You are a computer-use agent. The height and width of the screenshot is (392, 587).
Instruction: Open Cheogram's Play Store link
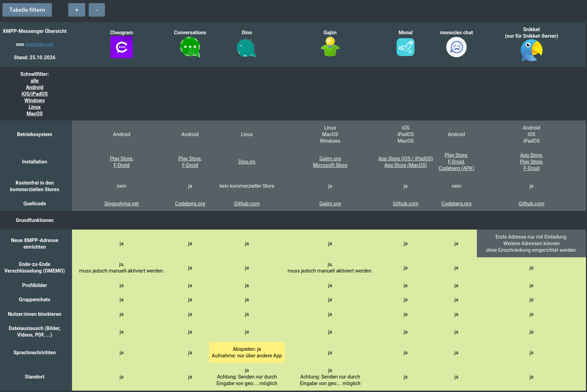tap(122, 159)
